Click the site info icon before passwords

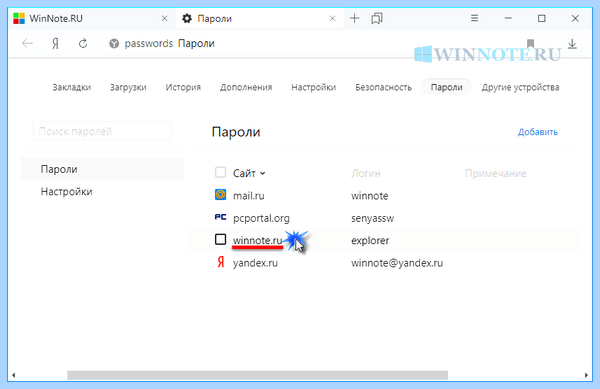(x=114, y=44)
